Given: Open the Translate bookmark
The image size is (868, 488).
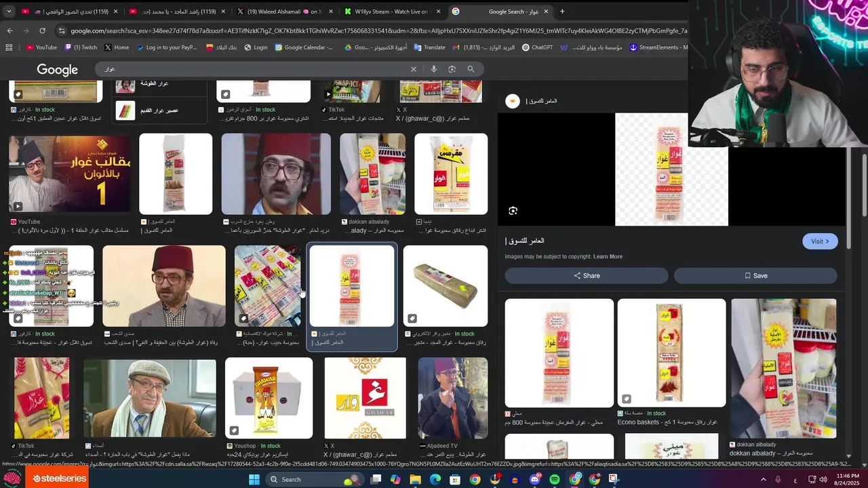Looking at the screenshot, I should pos(429,47).
